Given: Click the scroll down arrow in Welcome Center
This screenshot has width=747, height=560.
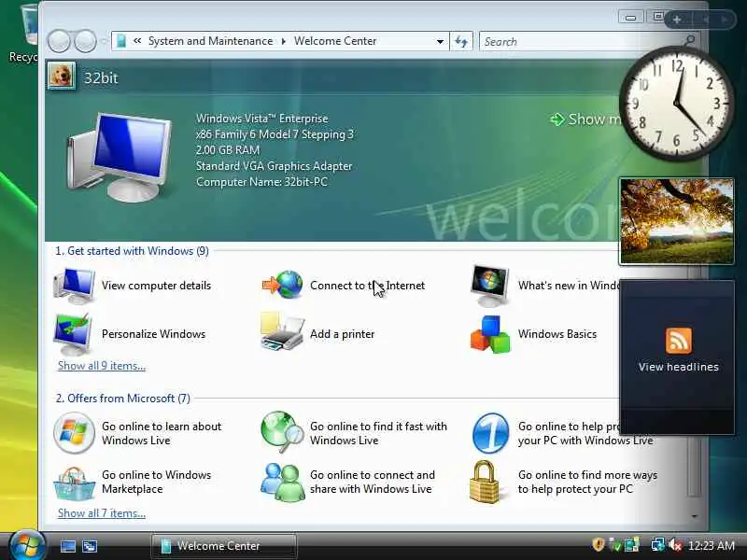Looking at the screenshot, I should click(x=695, y=516).
